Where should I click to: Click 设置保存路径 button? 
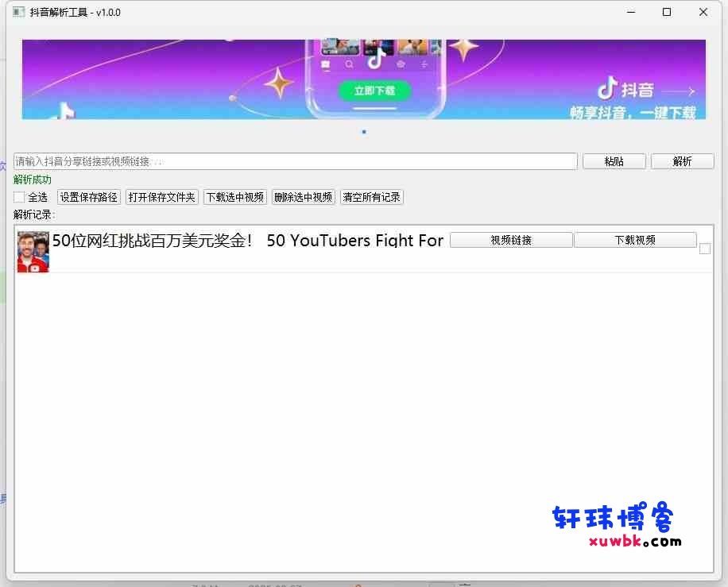(x=89, y=197)
